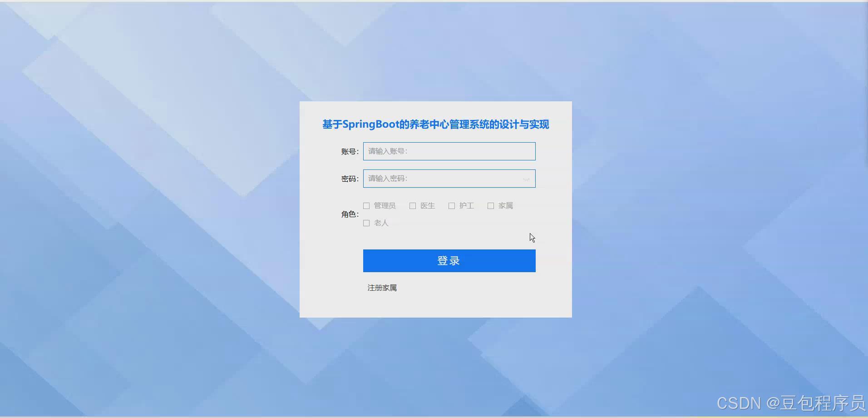Check the 医生 role checkbox
The width and height of the screenshot is (868, 418).
pos(412,205)
